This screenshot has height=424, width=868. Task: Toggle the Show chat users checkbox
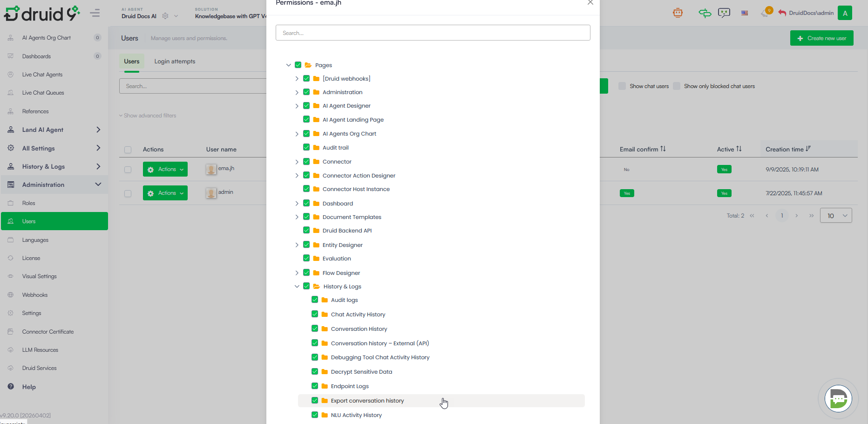click(x=622, y=86)
